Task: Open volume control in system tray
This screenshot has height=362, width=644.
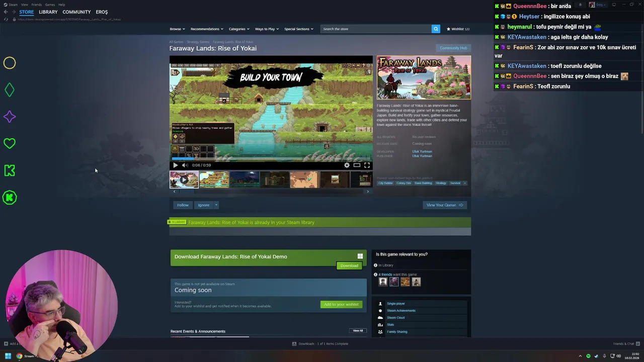Action: coord(619,356)
